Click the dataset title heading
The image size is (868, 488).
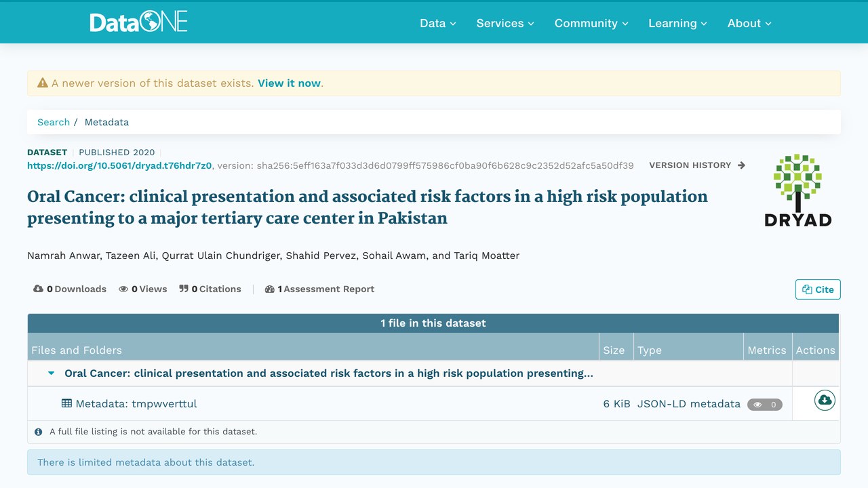tap(368, 207)
